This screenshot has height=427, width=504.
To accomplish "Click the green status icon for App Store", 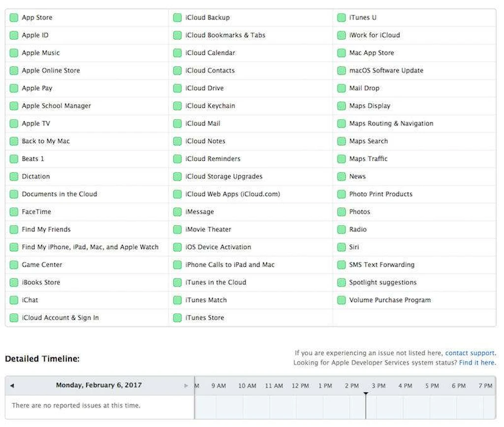I will coord(14,18).
